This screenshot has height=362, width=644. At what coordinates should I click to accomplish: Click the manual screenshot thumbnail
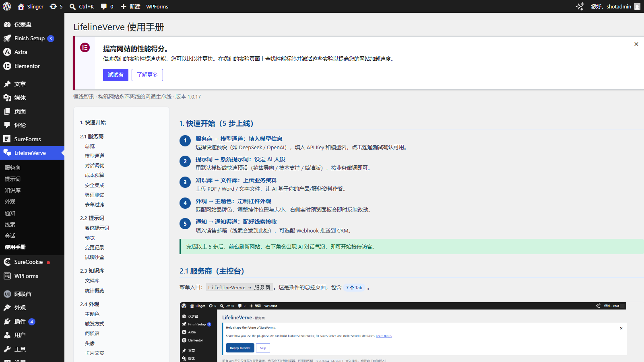[x=403, y=332]
